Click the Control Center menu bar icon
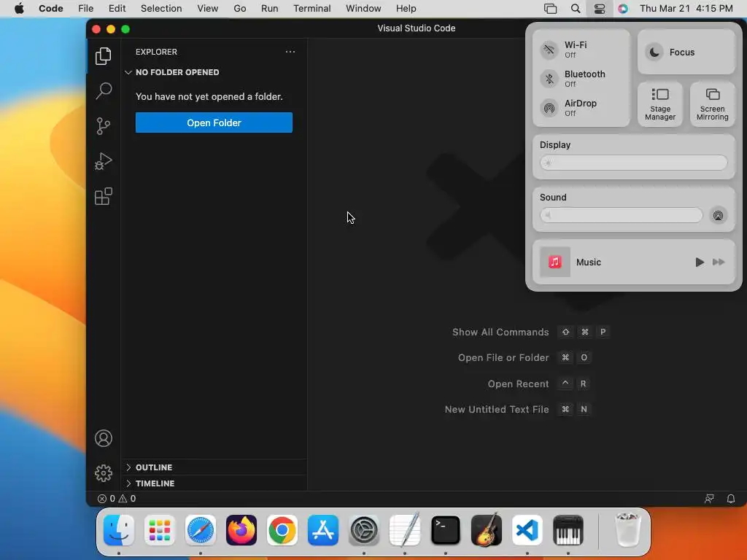This screenshot has width=747, height=560. point(600,9)
